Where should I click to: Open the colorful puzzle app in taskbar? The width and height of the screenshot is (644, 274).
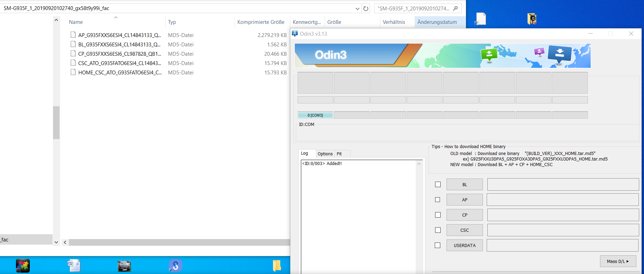click(x=23, y=266)
